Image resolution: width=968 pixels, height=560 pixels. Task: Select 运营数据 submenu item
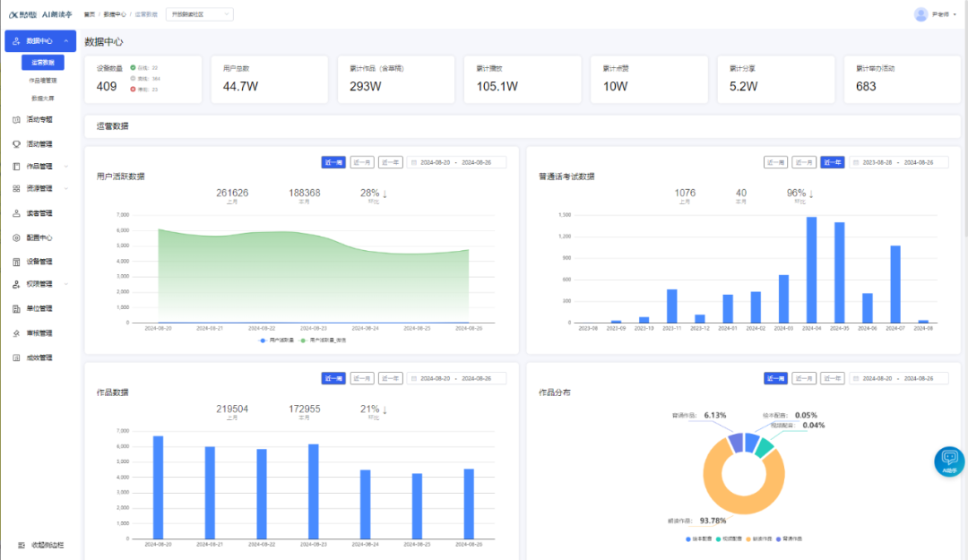coord(43,63)
